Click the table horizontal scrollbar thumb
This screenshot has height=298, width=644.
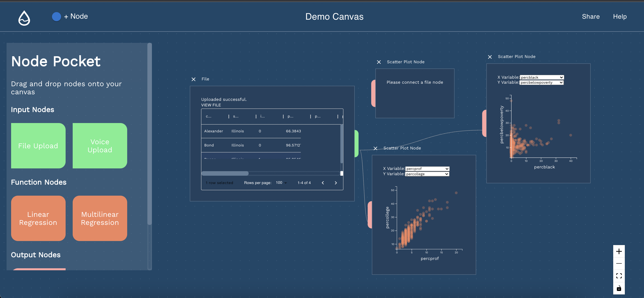(225, 173)
